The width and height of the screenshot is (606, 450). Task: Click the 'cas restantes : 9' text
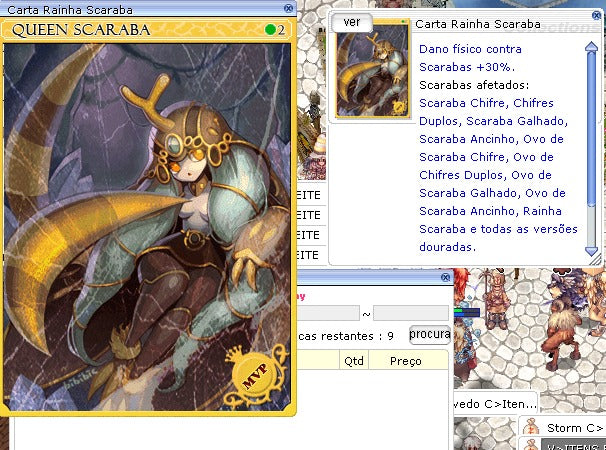coord(346,336)
